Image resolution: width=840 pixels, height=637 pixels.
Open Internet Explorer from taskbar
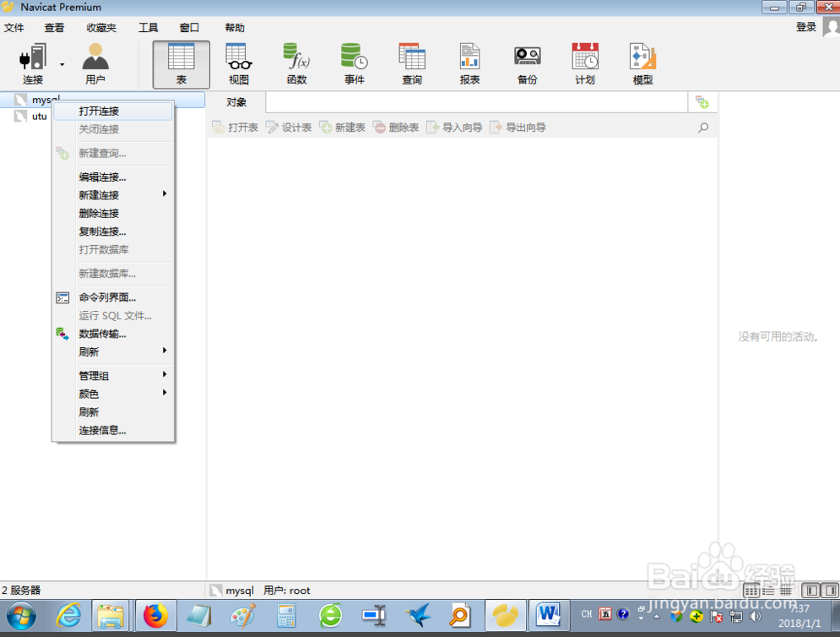69,616
